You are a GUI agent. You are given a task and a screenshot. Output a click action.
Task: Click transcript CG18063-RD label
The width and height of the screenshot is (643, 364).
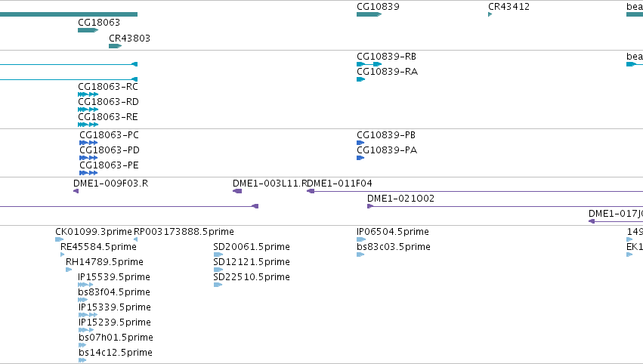[x=108, y=102]
